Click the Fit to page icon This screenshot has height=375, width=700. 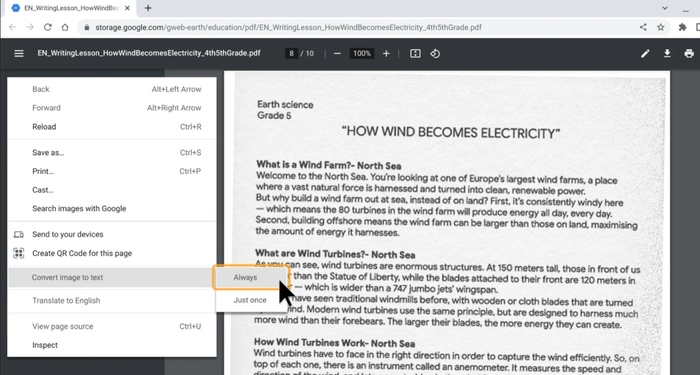click(x=415, y=54)
